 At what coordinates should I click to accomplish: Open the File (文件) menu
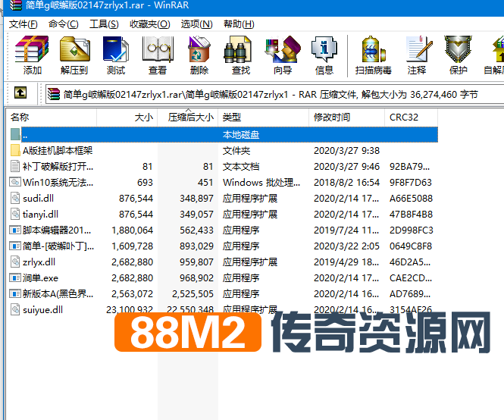[23, 24]
